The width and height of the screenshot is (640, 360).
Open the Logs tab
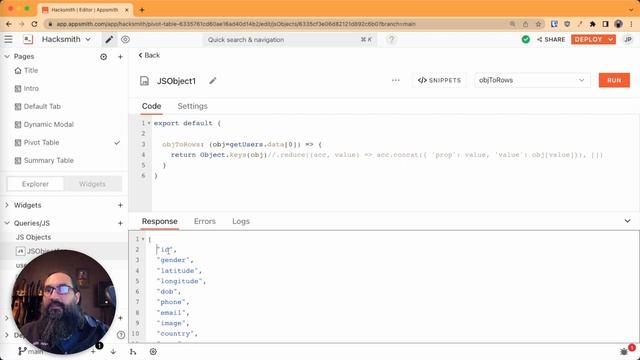coord(241,221)
